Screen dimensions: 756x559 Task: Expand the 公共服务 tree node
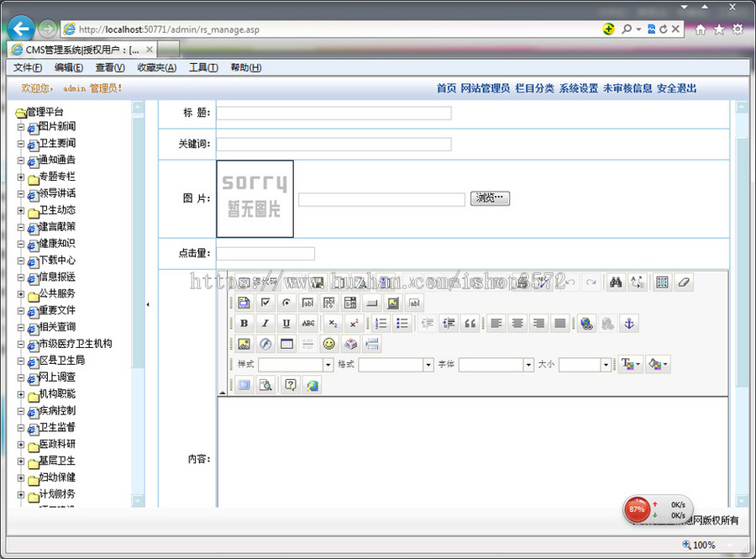tap(21, 293)
